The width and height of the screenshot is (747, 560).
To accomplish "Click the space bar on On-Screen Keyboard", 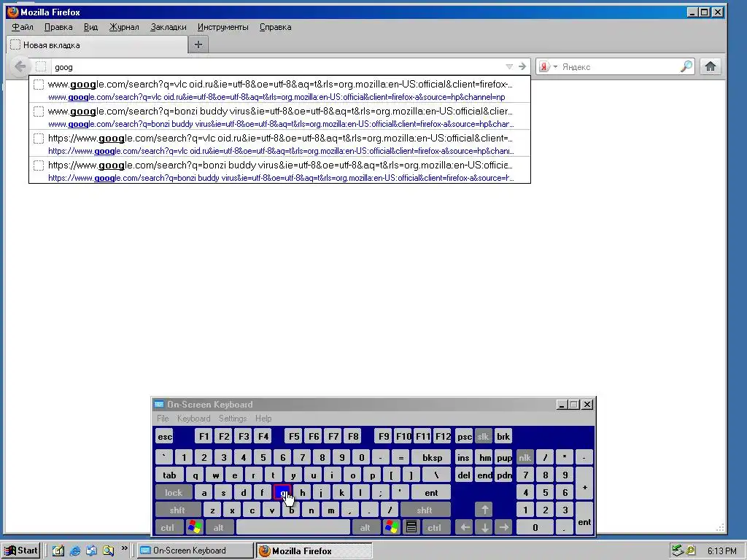I will coord(293,527).
